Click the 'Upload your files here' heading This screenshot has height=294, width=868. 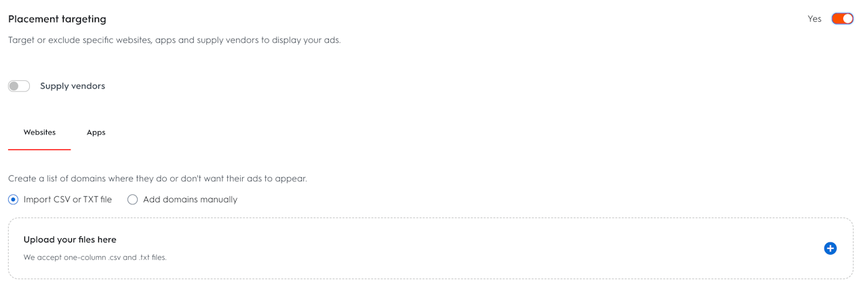(70, 240)
